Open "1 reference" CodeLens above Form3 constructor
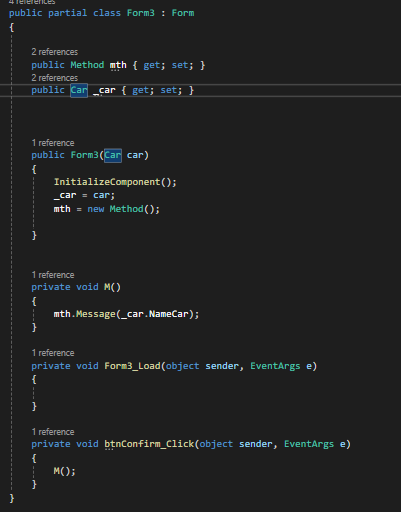Viewport: 401px width, 512px height. point(53,143)
